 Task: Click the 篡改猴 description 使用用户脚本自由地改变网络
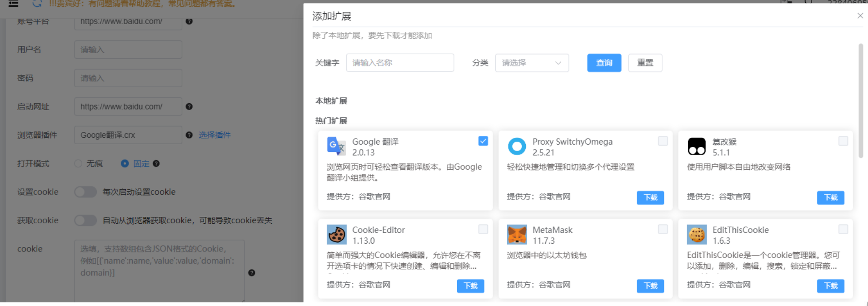pyautogui.click(x=738, y=167)
